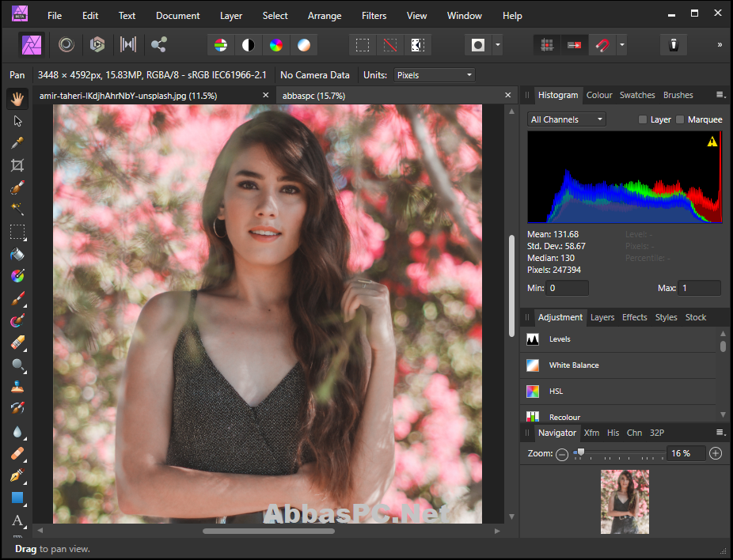Viewport: 733px width, 560px height.
Task: Select the View (hand) tool
Action: (17, 99)
